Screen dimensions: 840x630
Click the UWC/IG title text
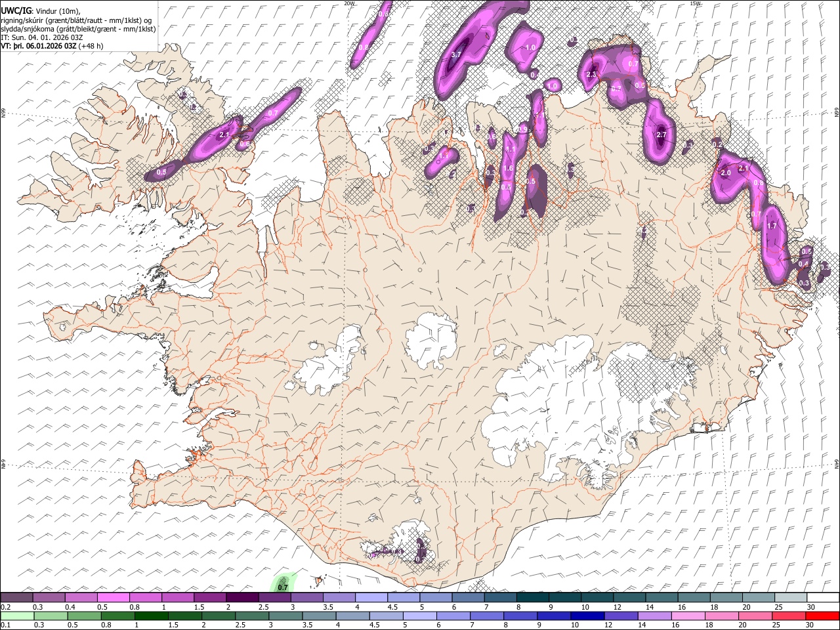tap(16, 10)
